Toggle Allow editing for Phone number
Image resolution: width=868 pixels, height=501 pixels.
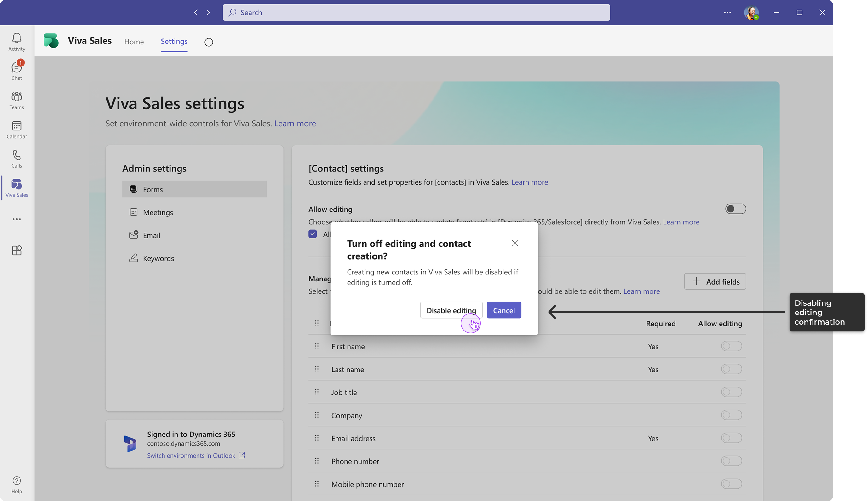[731, 461]
